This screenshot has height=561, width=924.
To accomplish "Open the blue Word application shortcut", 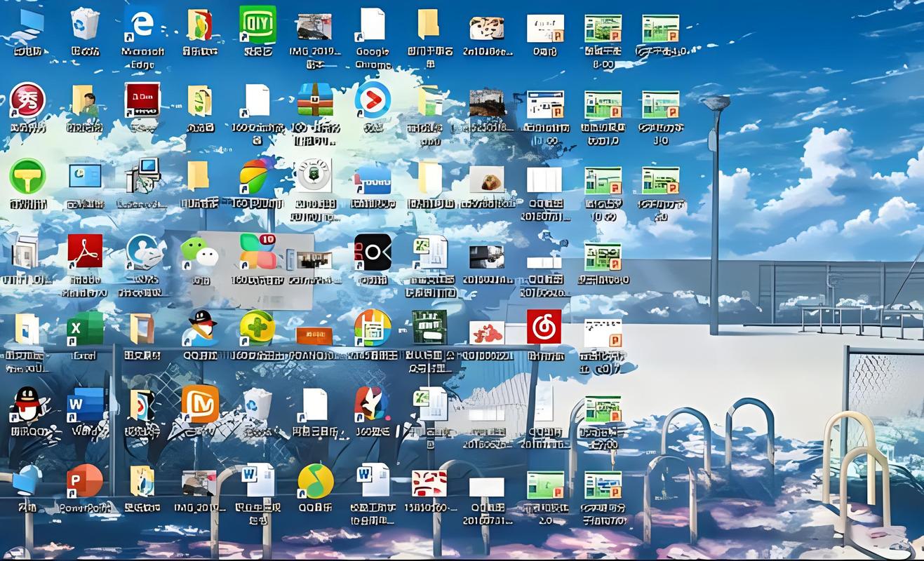I will [85, 404].
